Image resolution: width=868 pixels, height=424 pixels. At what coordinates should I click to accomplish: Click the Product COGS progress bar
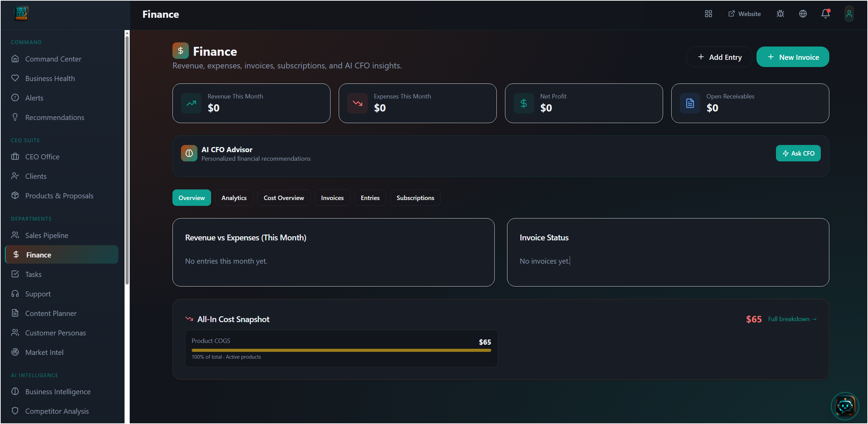341,350
